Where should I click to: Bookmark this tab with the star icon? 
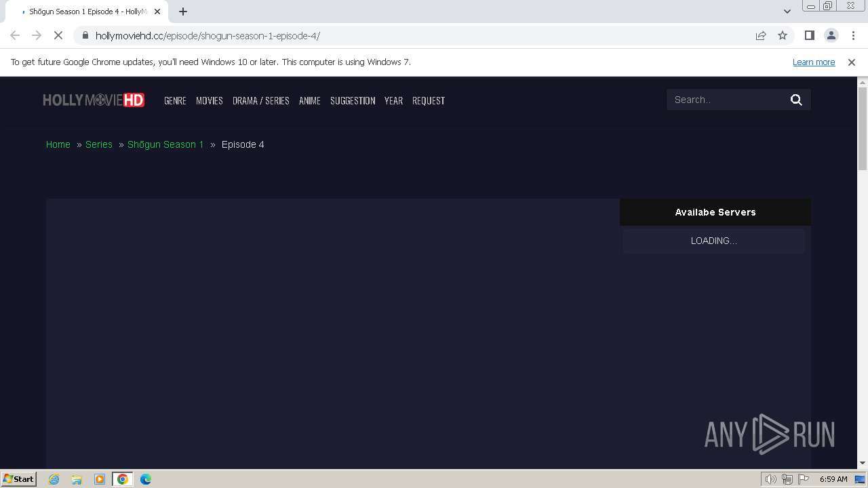[783, 35]
